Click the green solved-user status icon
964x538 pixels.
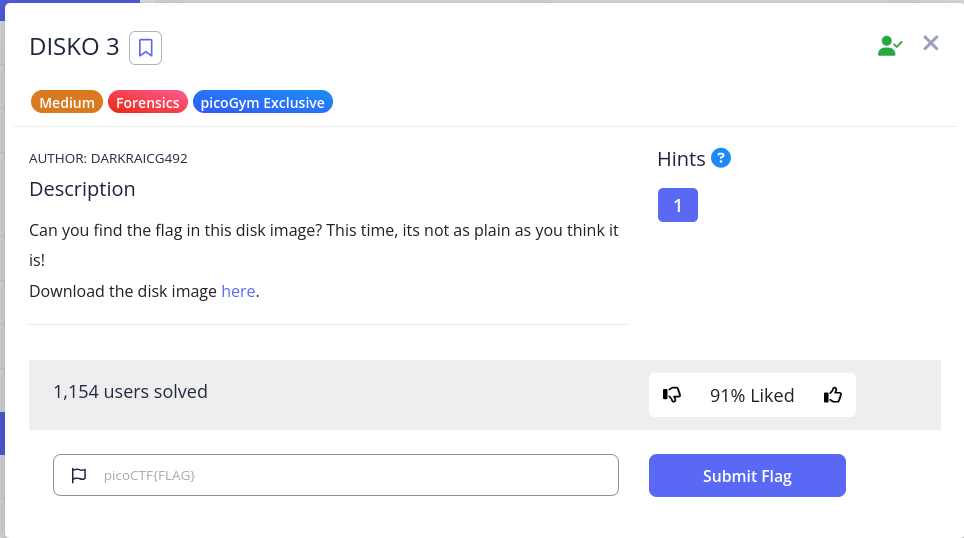[x=890, y=45]
